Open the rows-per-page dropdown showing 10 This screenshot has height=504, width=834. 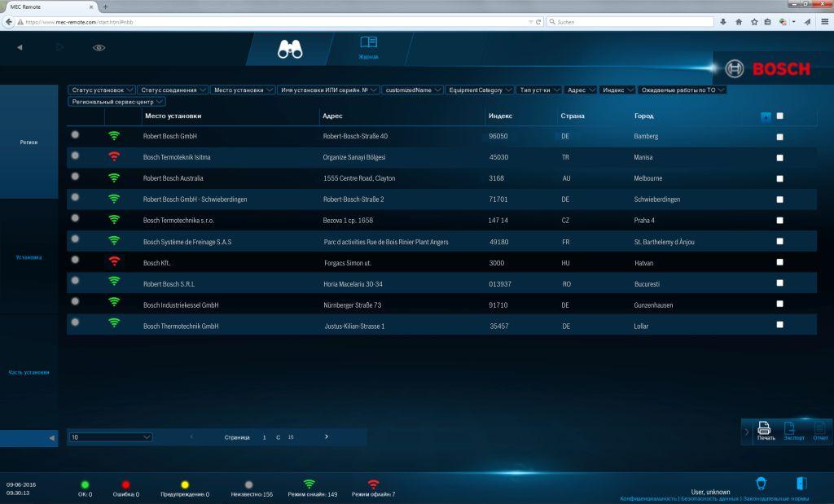coord(110,437)
